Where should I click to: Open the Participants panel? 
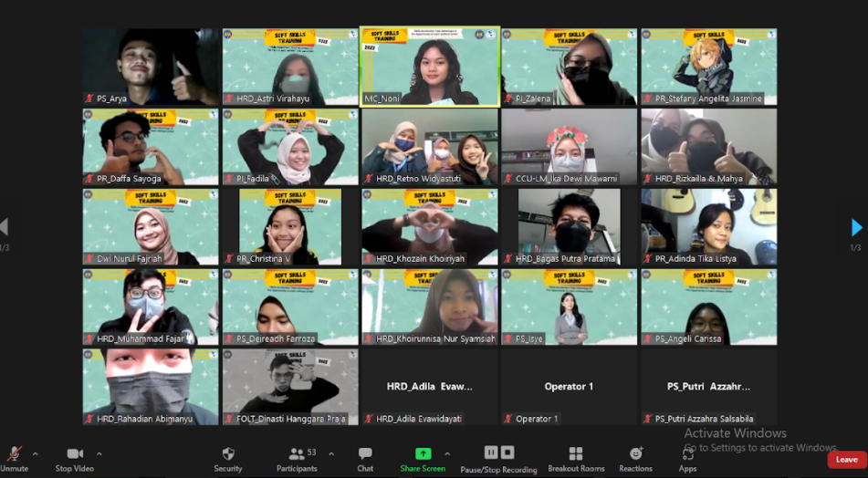coord(297,454)
